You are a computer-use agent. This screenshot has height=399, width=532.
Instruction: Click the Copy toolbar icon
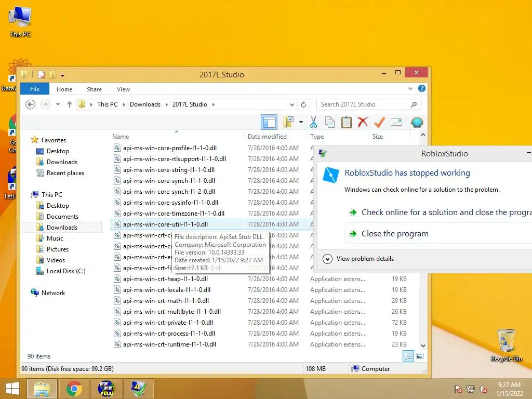click(x=330, y=122)
